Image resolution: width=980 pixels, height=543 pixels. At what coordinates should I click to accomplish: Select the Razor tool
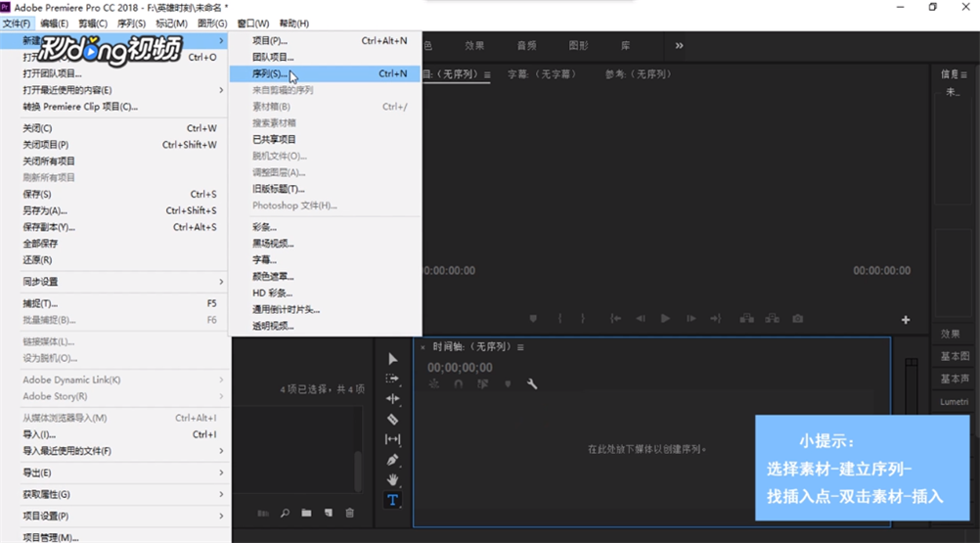(392, 420)
